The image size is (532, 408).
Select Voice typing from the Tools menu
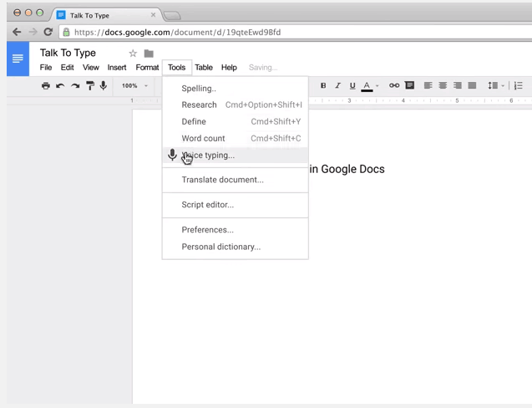tap(208, 155)
